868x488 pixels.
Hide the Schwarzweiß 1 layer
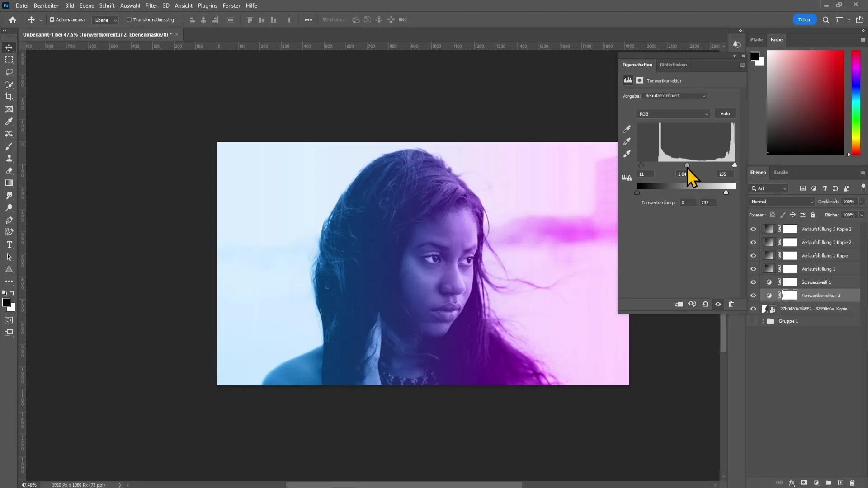coord(753,282)
